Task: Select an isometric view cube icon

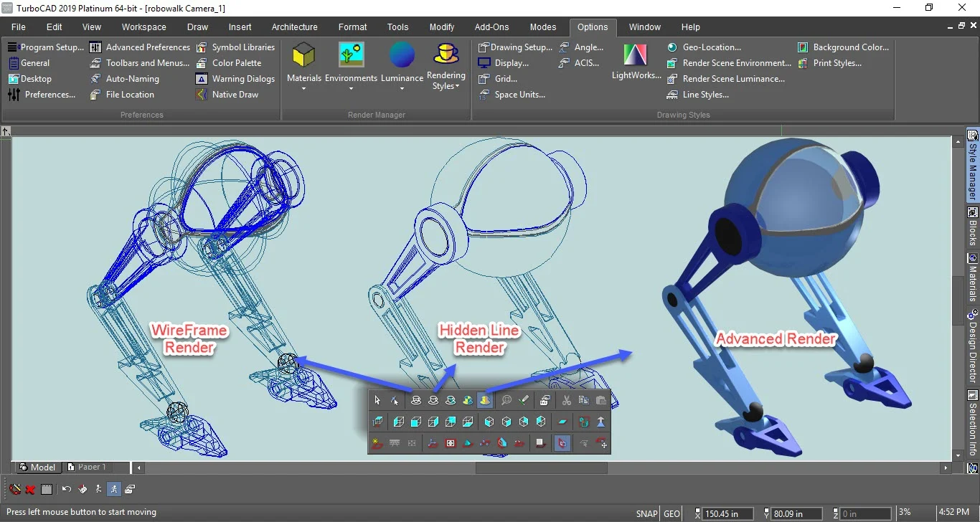Action: [x=489, y=422]
